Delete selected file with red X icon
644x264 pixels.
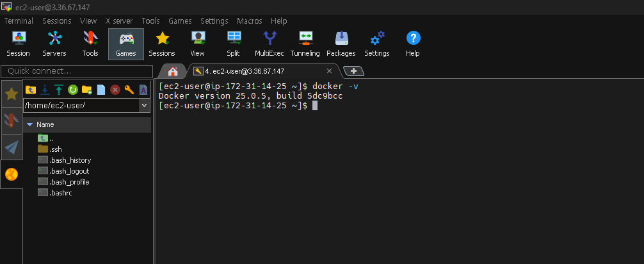pyautogui.click(x=115, y=90)
